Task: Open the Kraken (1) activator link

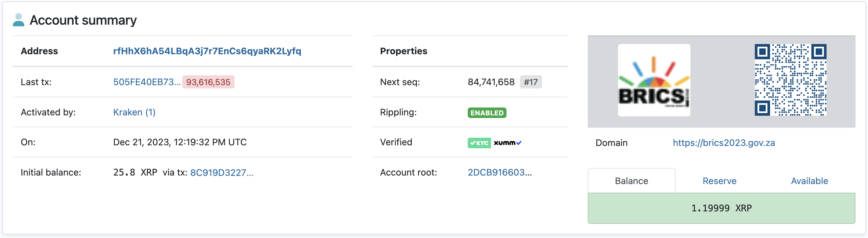Action: pos(134,112)
